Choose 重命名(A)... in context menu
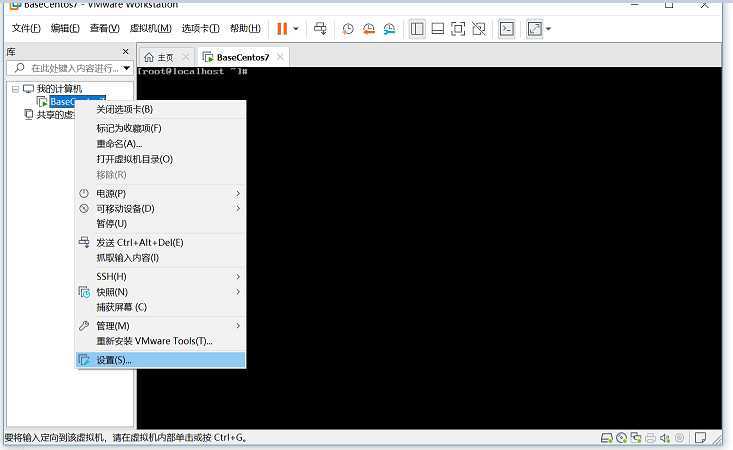 coord(160,143)
